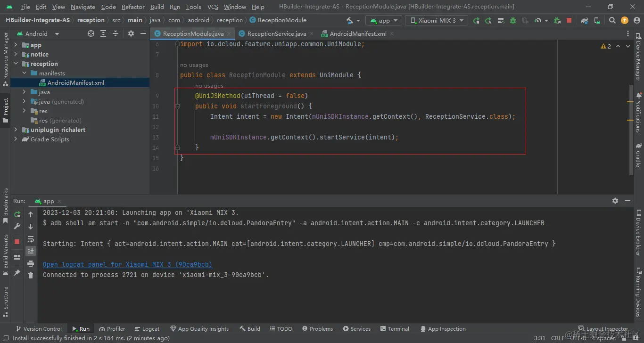
Task: Click Expand All in Project panel
Action: coord(103,33)
